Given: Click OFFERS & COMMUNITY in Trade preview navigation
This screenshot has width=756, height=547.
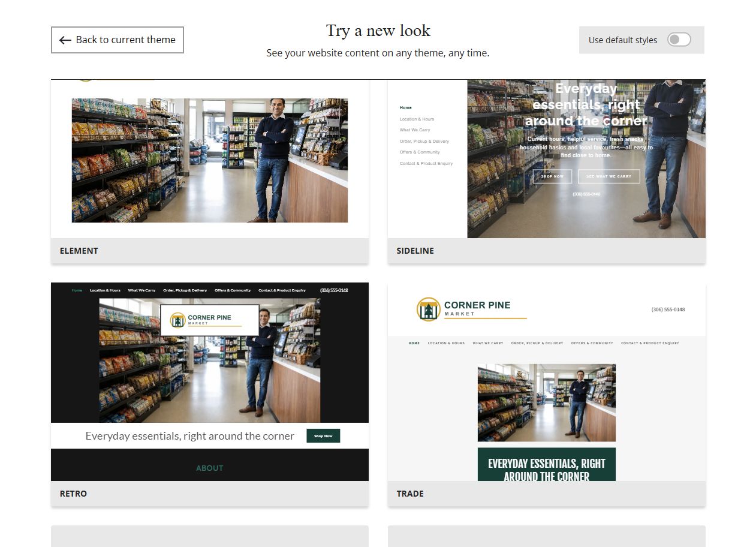Looking at the screenshot, I should coord(592,343).
